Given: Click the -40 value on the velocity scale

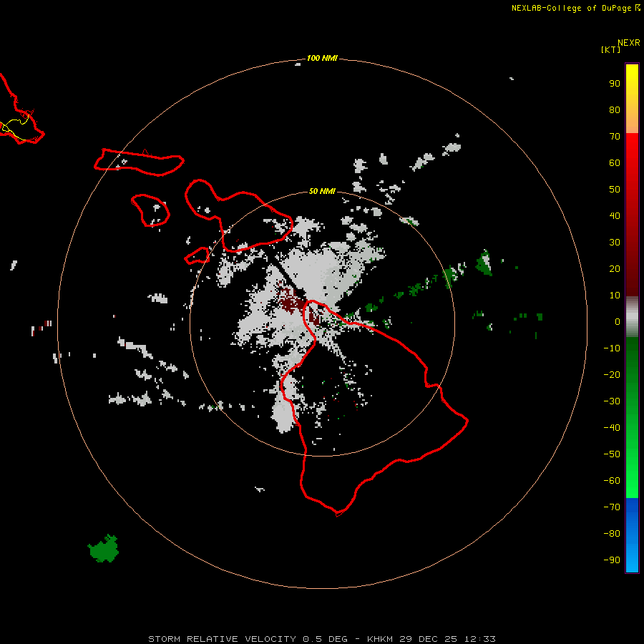Looking at the screenshot, I should click(612, 428).
